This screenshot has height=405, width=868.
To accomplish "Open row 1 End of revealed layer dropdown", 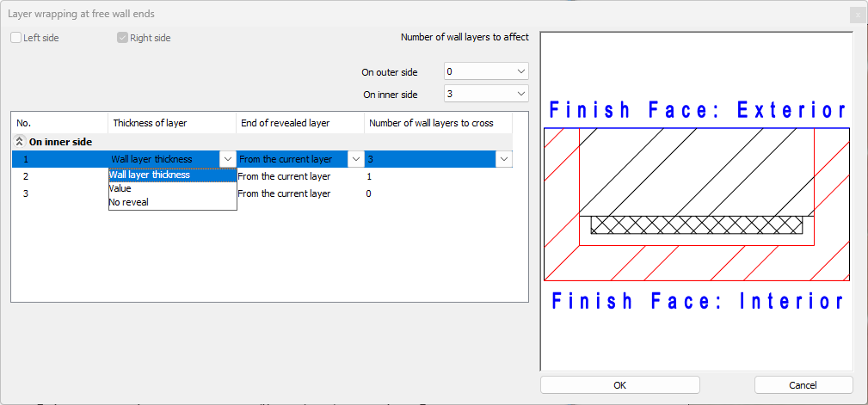I will pos(355,159).
